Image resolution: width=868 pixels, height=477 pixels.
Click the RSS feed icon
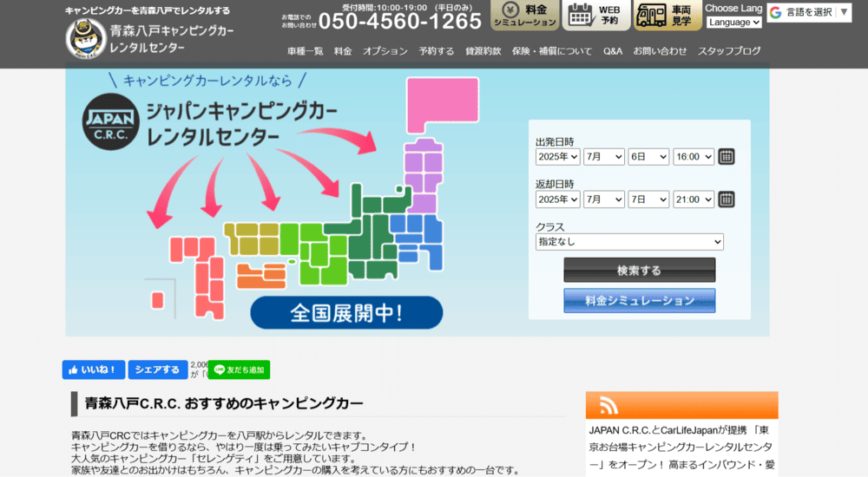608,406
